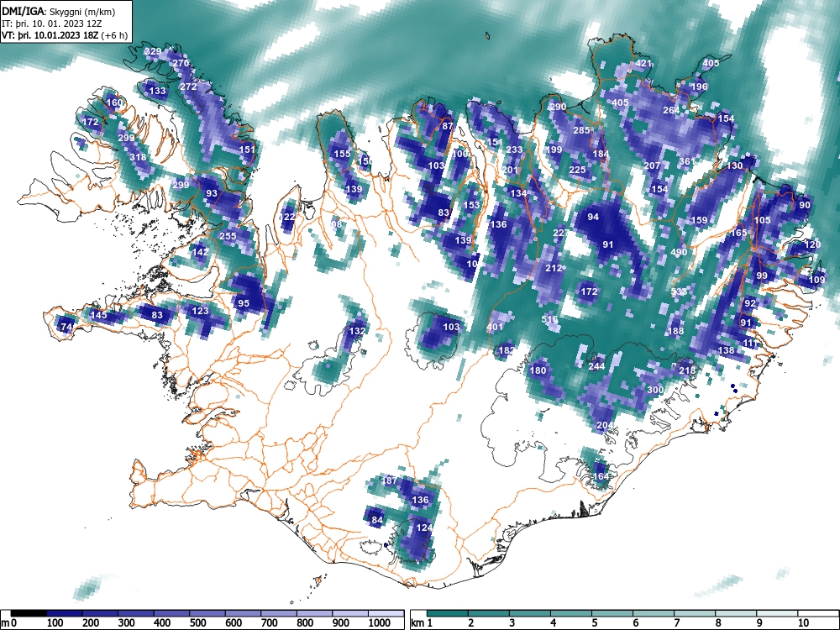
Task: Click the 421 value in the northeast
Action: click(x=643, y=63)
